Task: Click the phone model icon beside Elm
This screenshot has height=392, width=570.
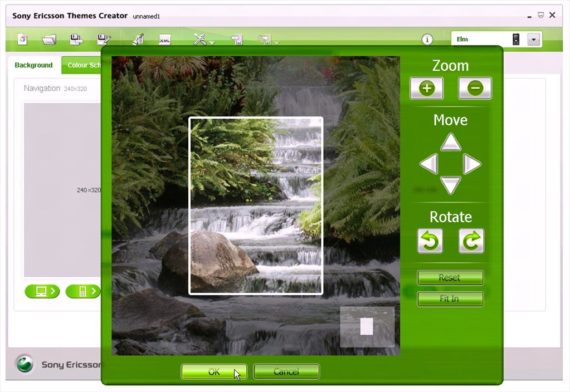Action: click(516, 39)
